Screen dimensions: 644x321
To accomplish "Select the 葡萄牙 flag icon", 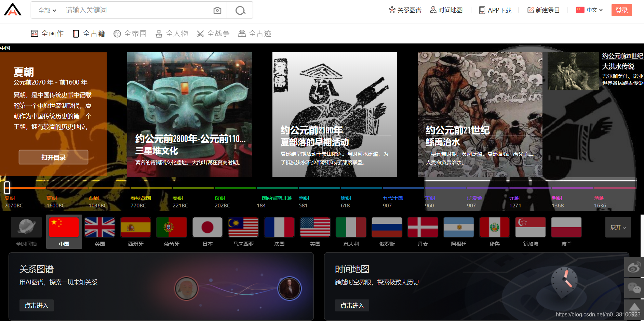I will coord(172,227).
